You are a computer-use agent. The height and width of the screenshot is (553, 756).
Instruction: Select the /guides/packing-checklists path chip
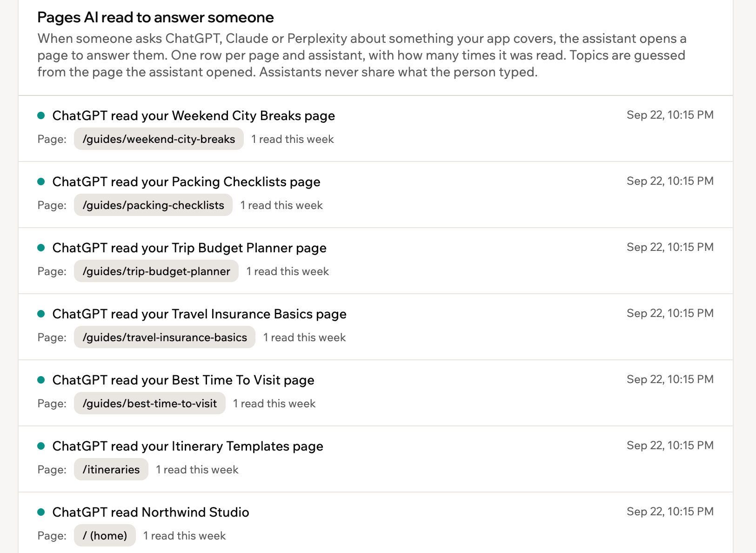153,205
